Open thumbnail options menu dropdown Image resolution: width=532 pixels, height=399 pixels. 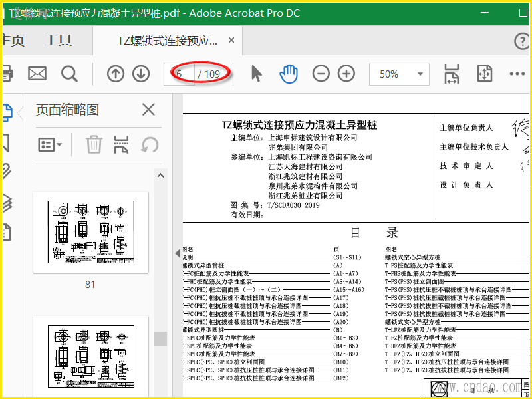(x=49, y=145)
